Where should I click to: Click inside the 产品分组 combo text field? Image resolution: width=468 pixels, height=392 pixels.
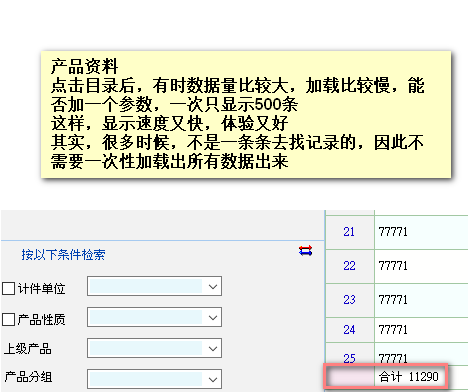click(146, 379)
